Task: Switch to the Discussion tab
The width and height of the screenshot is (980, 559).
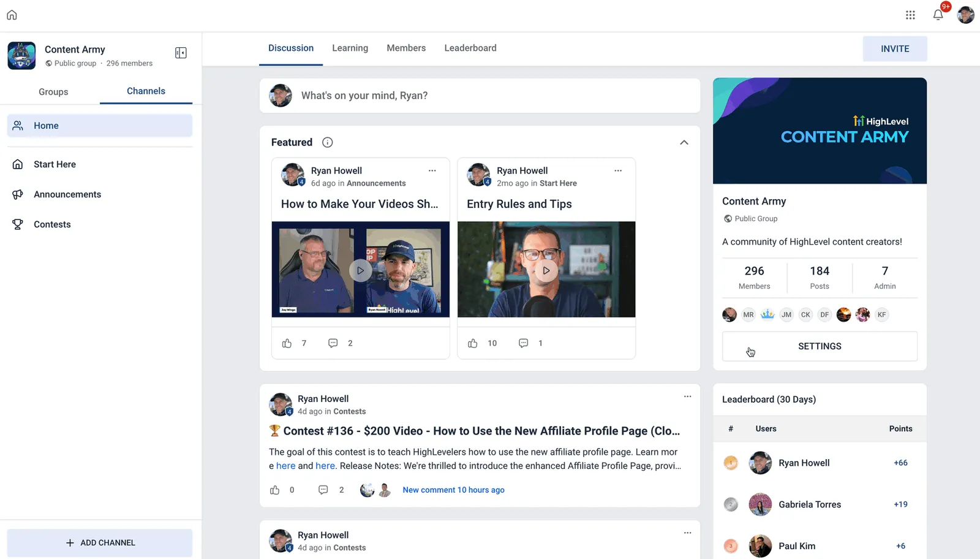Action: pyautogui.click(x=291, y=48)
